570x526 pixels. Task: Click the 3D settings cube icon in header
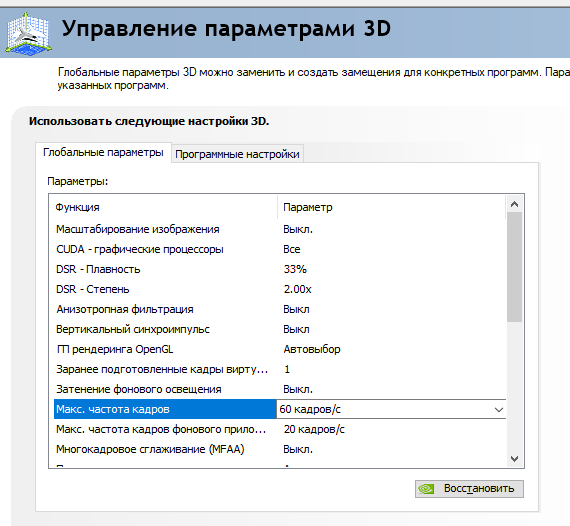(28, 34)
